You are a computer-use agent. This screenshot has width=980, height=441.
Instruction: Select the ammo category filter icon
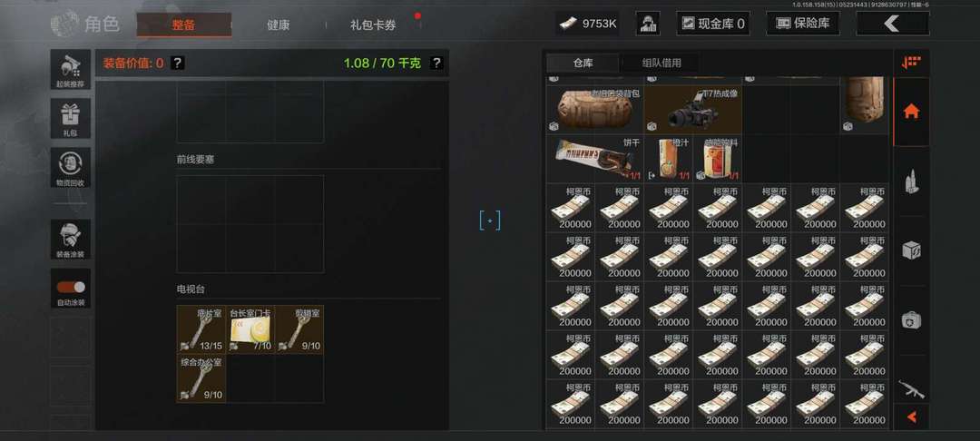tap(911, 181)
